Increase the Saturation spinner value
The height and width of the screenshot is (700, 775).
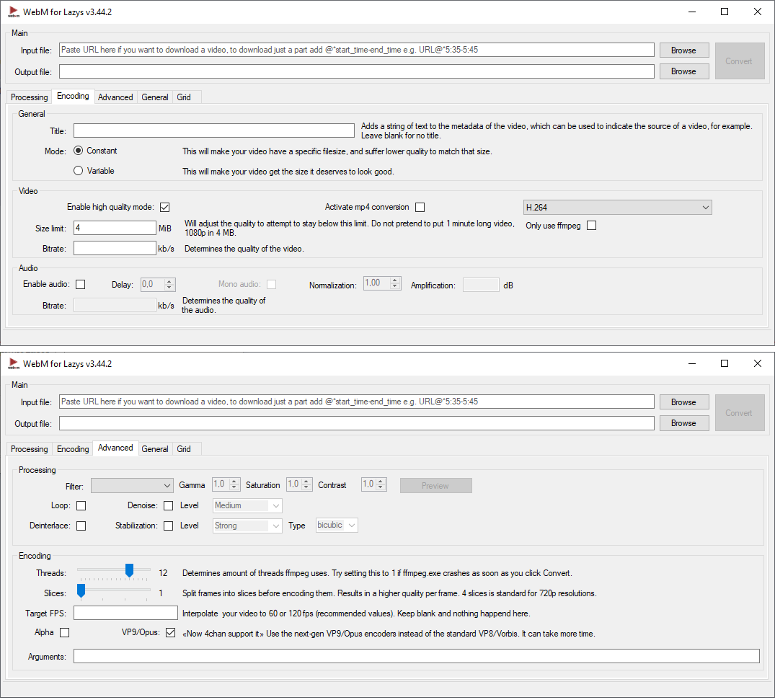306,482
